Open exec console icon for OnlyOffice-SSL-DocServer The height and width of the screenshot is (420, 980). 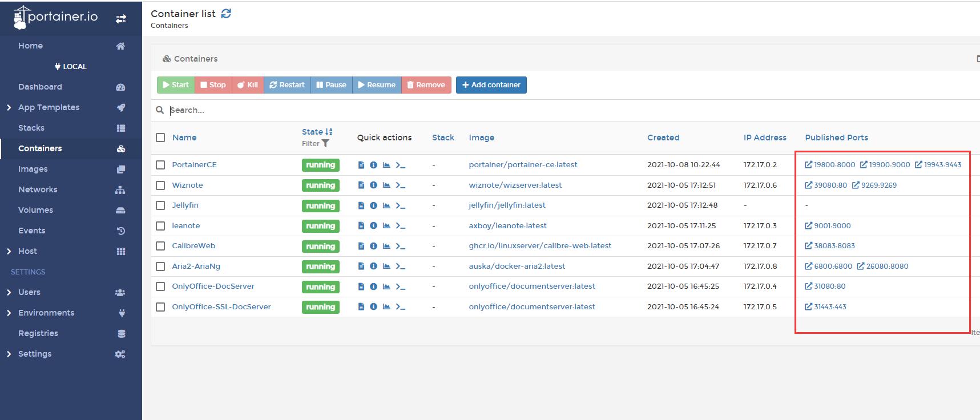tap(401, 307)
